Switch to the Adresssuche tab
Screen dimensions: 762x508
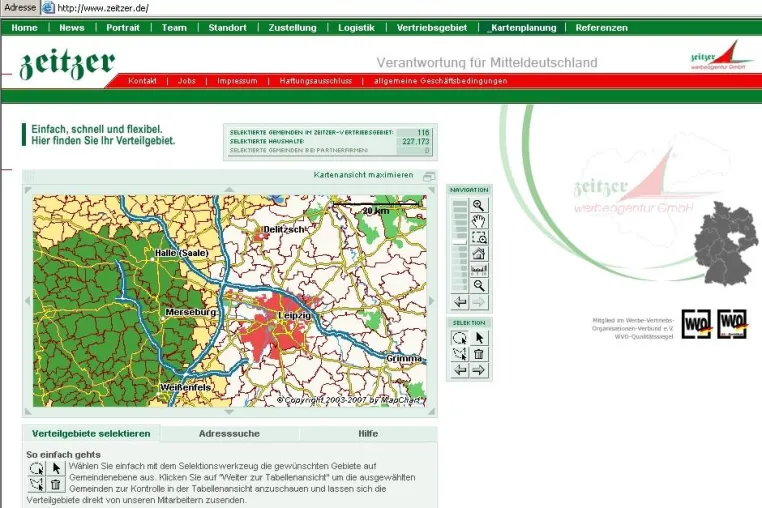(229, 434)
